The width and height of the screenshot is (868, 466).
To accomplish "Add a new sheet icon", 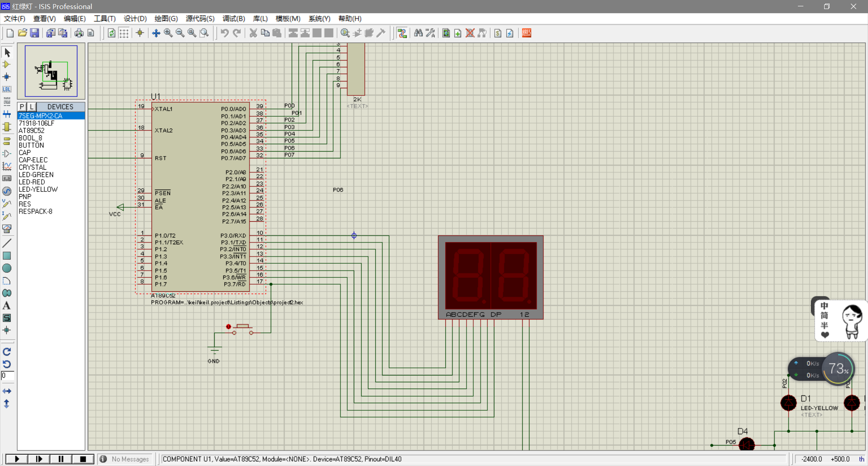I will tap(458, 33).
